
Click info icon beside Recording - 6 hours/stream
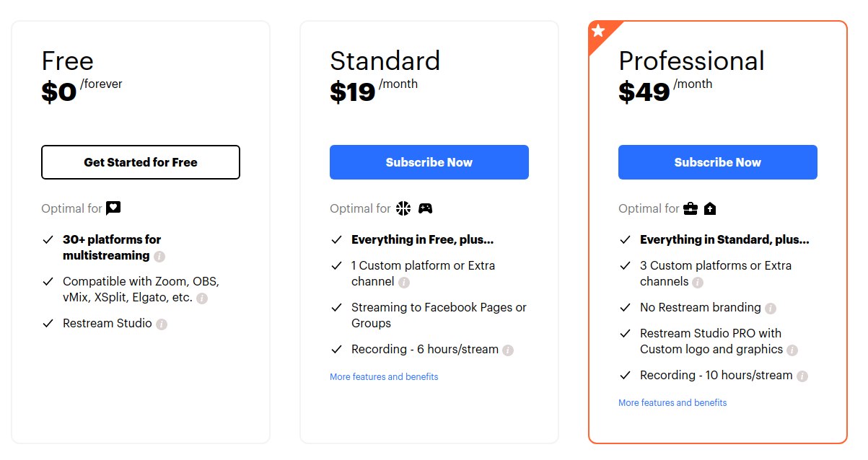tap(508, 350)
